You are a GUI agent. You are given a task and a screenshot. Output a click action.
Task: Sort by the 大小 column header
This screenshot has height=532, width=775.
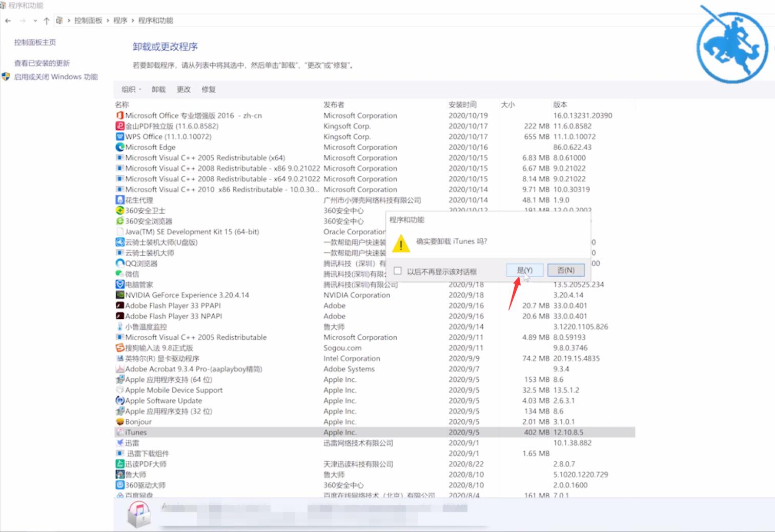pos(508,105)
